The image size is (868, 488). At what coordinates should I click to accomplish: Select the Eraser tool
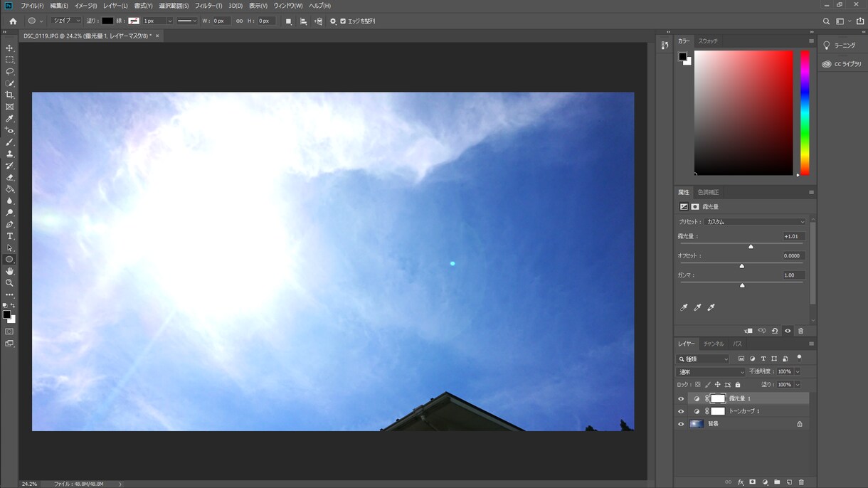coord(10,177)
